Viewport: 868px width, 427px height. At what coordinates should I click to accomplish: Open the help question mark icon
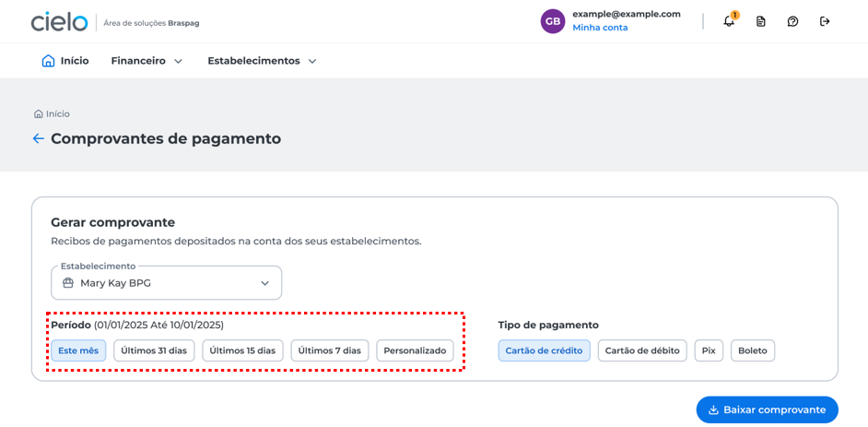click(x=792, y=21)
